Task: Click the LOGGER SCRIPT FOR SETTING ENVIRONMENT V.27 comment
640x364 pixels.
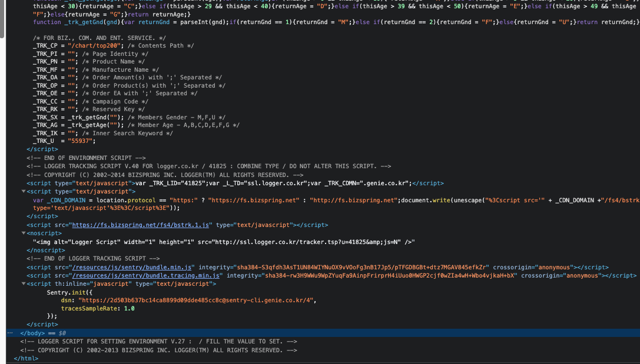Action: pyautogui.click(x=158, y=342)
